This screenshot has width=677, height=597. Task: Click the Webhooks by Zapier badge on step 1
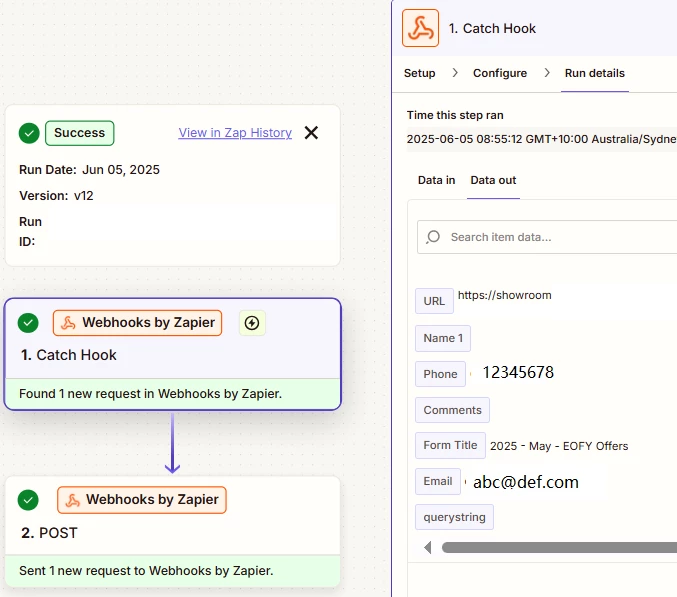pyautogui.click(x=137, y=323)
